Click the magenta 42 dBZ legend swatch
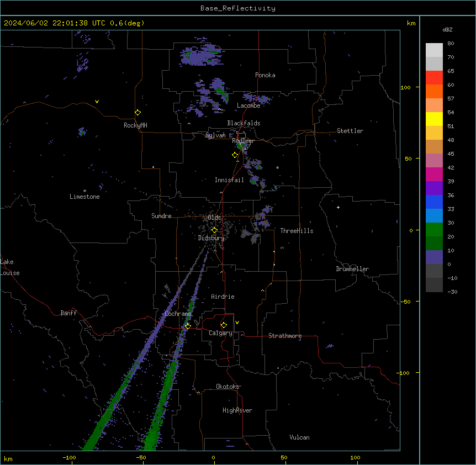The height and width of the screenshot is (465, 476). (434, 174)
